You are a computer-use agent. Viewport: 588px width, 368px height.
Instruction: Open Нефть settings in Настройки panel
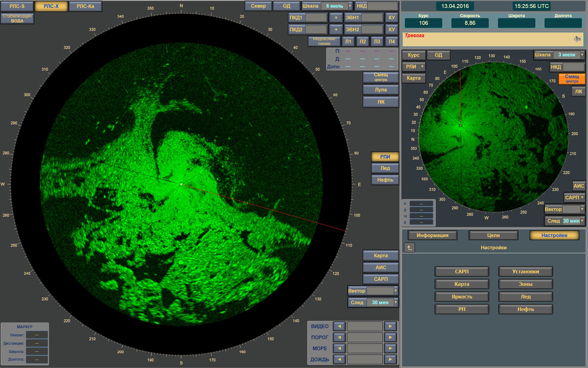coord(526,309)
